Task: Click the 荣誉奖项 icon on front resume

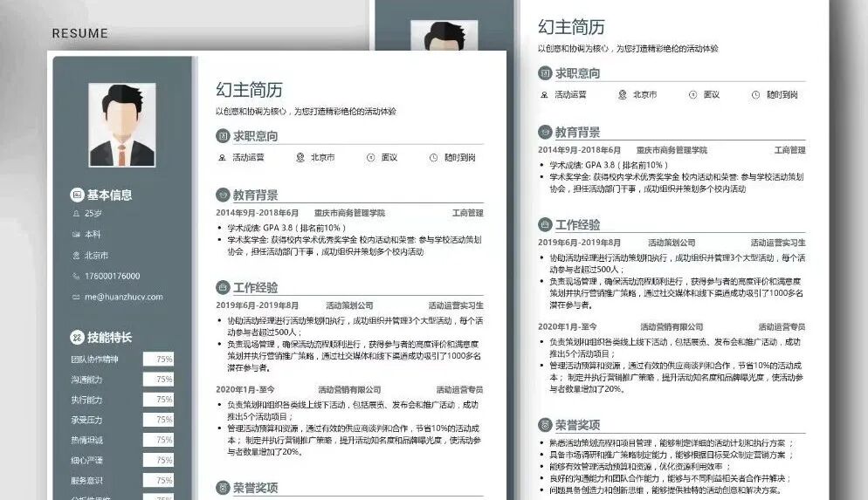Action: tap(223, 487)
